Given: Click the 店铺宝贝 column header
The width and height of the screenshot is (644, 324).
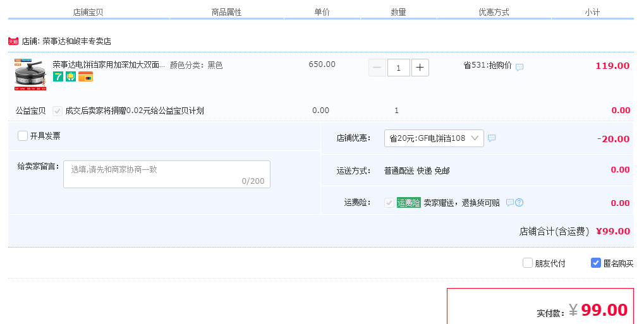Looking at the screenshot, I should click(x=88, y=13).
